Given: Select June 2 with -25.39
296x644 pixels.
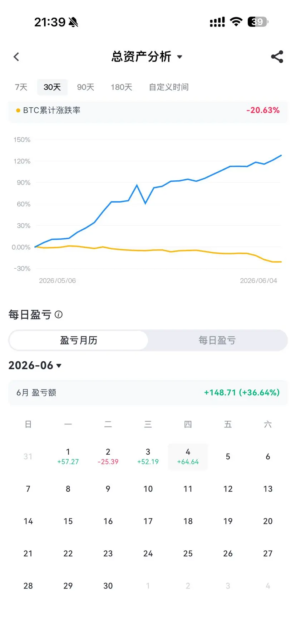Looking at the screenshot, I should coord(108,457).
